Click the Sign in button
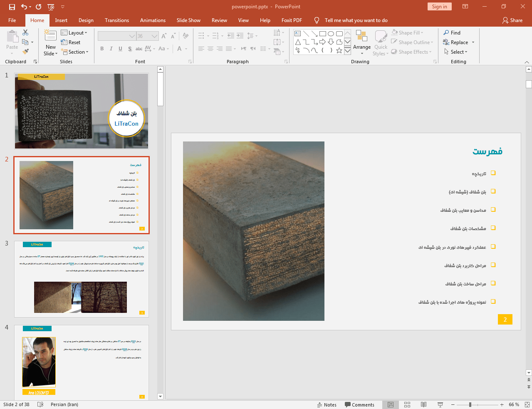The width and height of the screenshot is (532, 409). pos(439,6)
